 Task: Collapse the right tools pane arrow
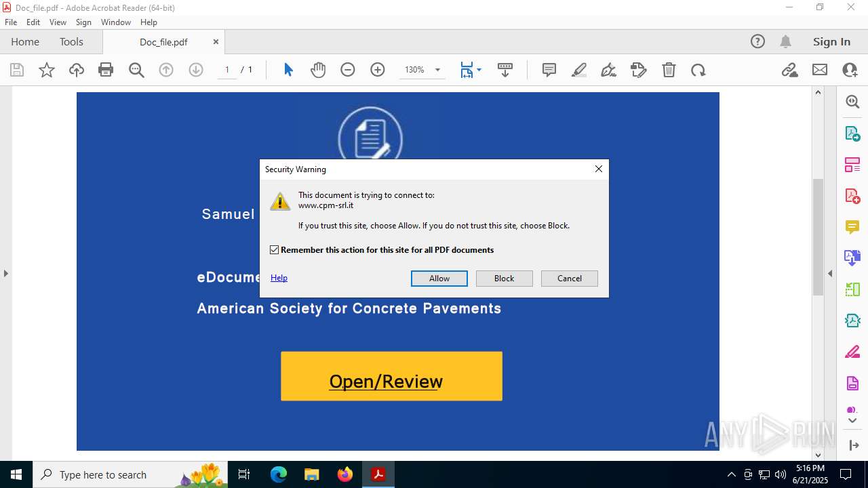point(830,274)
